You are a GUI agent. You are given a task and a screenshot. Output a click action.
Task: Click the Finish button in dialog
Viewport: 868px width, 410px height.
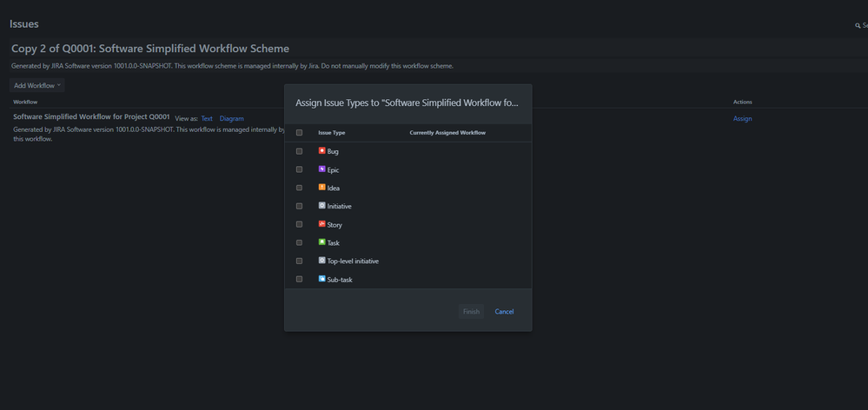(x=471, y=312)
